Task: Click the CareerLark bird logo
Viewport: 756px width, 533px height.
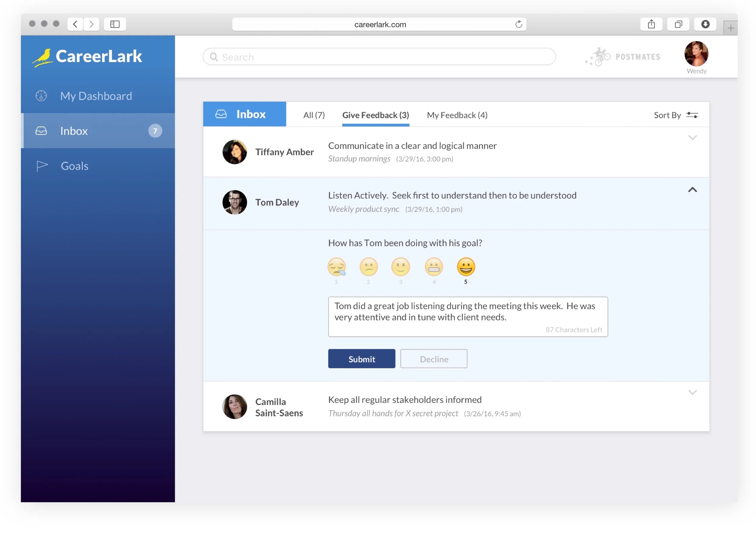Action: coord(43,57)
